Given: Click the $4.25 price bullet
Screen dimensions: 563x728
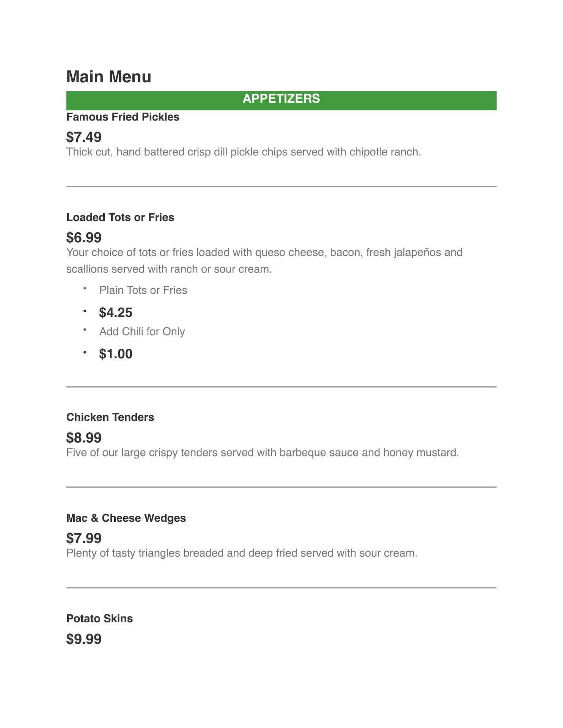Looking at the screenshot, I should [x=116, y=313].
